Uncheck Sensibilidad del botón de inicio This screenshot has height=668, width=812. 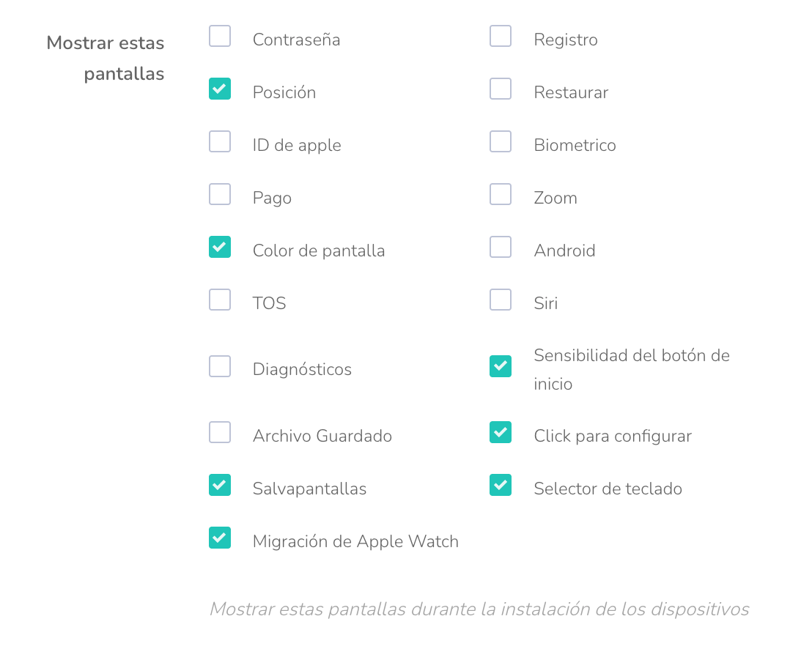point(501,366)
